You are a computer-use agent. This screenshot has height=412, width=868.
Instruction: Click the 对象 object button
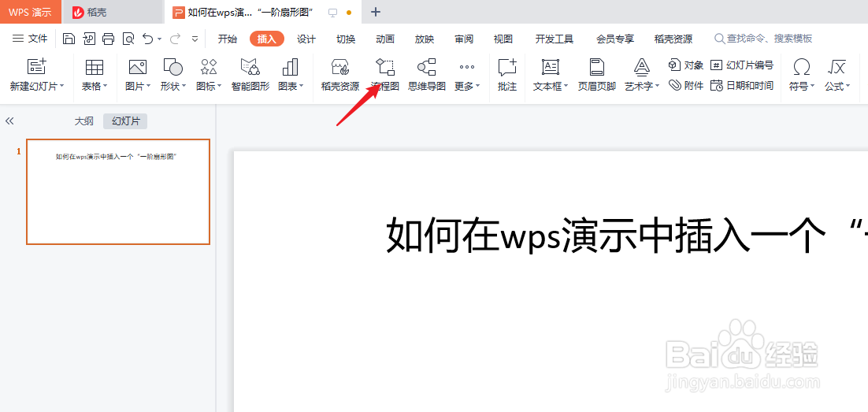point(686,65)
